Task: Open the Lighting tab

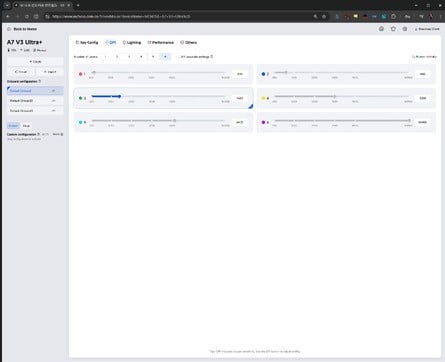Action: click(x=132, y=43)
